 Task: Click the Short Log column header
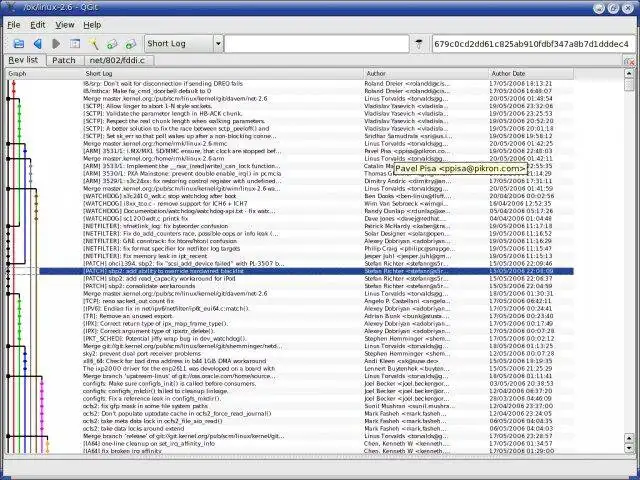click(222, 73)
